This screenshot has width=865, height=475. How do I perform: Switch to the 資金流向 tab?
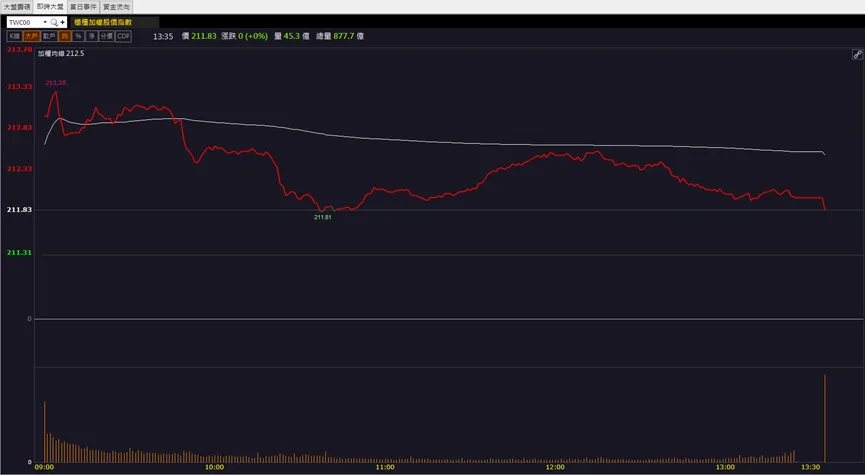pyautogui.click(x=116, y=7)
